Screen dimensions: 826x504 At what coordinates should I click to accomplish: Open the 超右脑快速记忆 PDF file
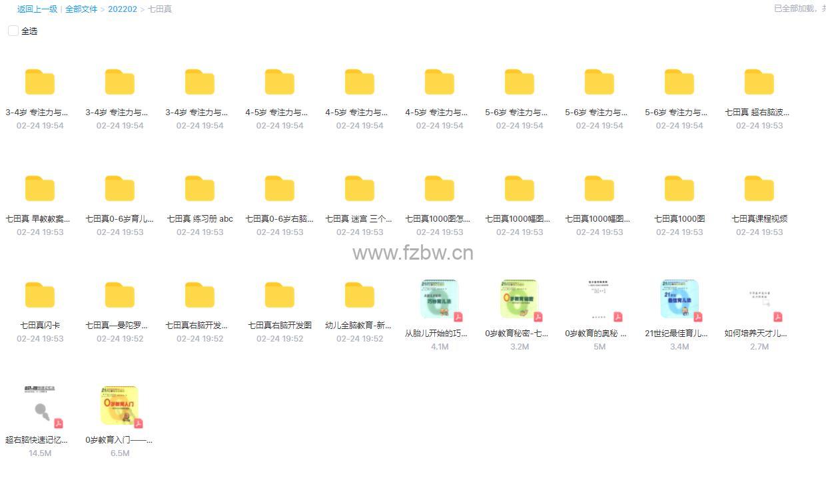pos(40,405)
